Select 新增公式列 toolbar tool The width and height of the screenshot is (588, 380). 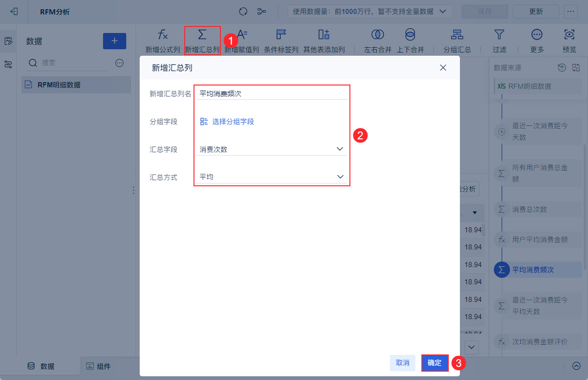(162, 41)
